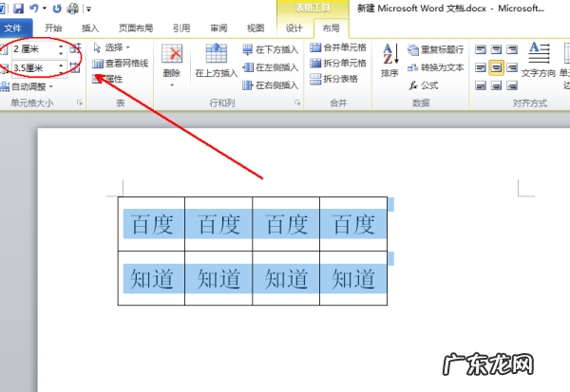Click the 公式 formula button

pos(424,85)
